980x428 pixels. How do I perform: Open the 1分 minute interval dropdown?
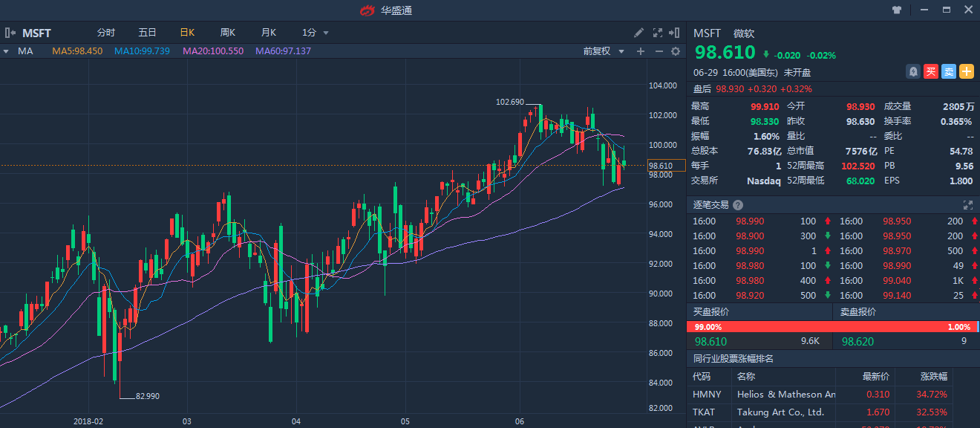[315, 33]
